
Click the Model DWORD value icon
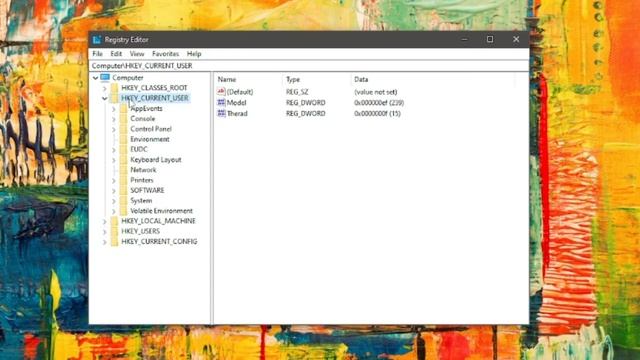221,102
